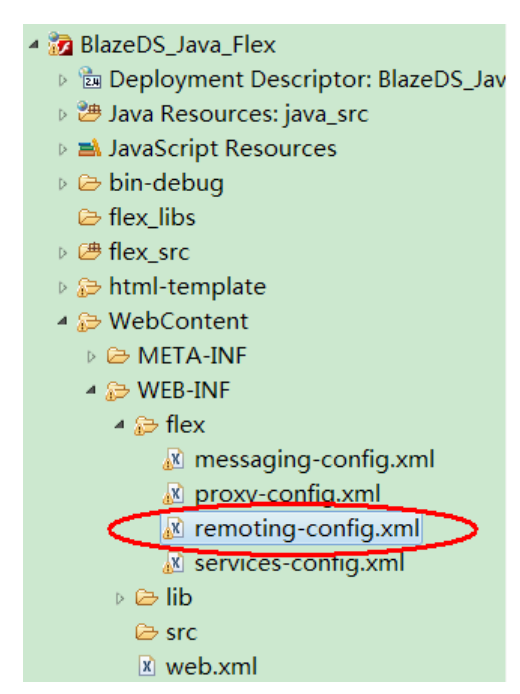520x694 pixels.
Task: Expand the META-INF folder arrow
Action: [x=91, y=356]
